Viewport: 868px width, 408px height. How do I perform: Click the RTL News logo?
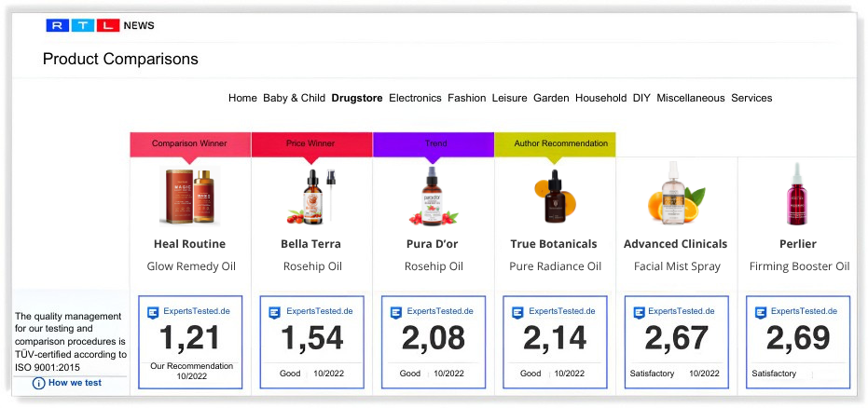tap(100, 25)
